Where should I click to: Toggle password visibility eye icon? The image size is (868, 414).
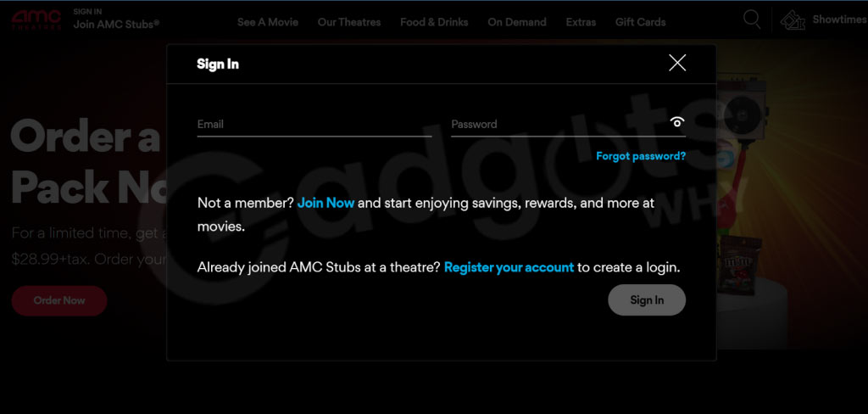[x=677, y=122]
